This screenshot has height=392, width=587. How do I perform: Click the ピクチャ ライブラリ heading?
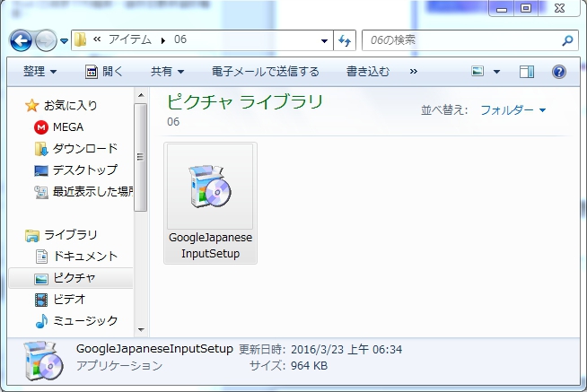tap(244, 101)
